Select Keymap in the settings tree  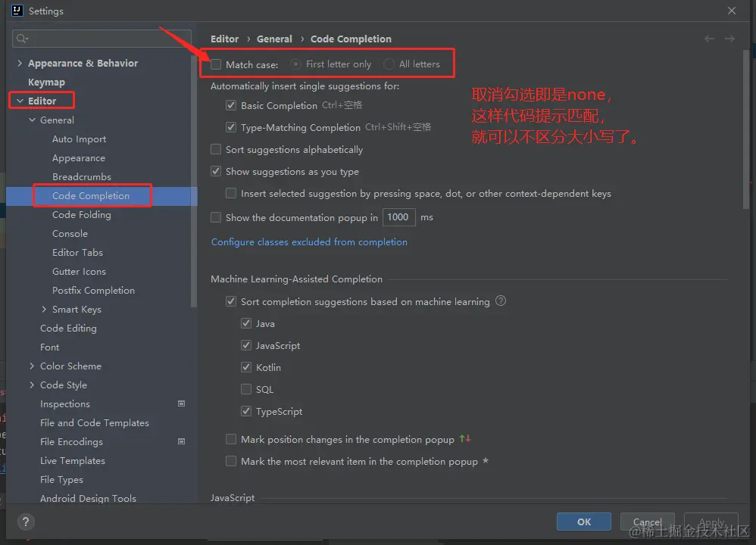(x=46, y=83)
